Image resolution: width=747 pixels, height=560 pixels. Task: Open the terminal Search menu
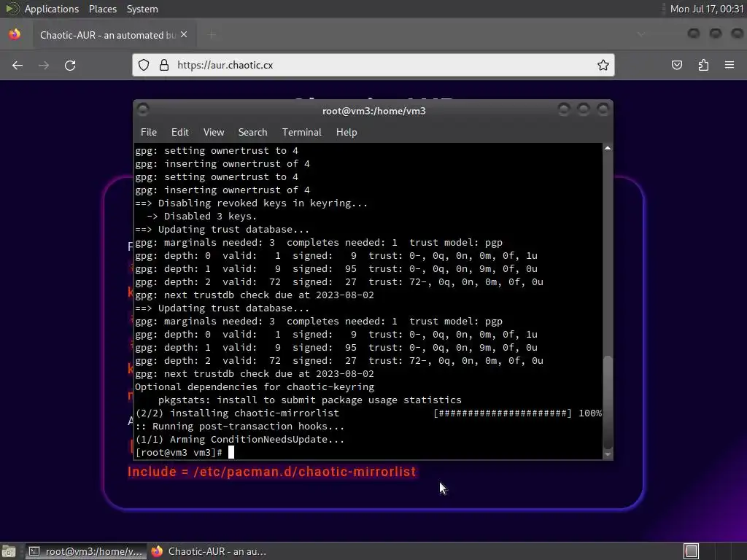(x=252, y=133)
